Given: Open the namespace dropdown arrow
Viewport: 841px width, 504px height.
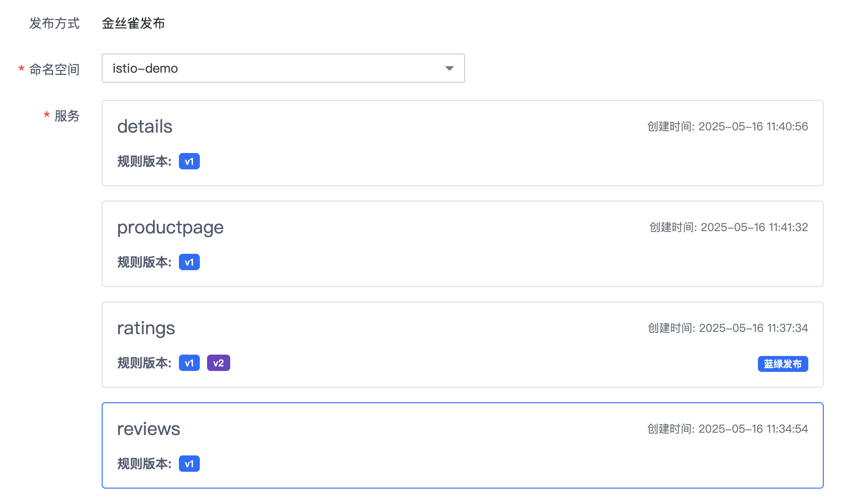Looking at the screenshot, I should (x=449, y=69).
